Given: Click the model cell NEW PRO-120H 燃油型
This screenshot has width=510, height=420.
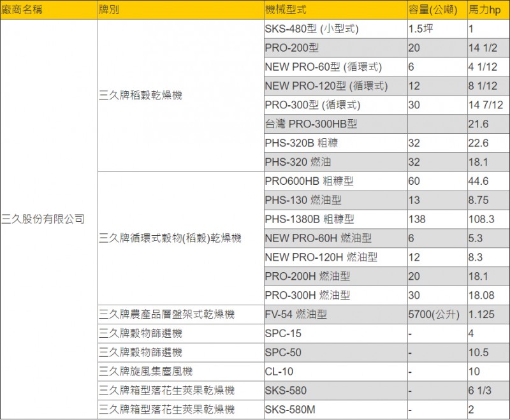Looking at the screenshot, I should coord(336,257).
